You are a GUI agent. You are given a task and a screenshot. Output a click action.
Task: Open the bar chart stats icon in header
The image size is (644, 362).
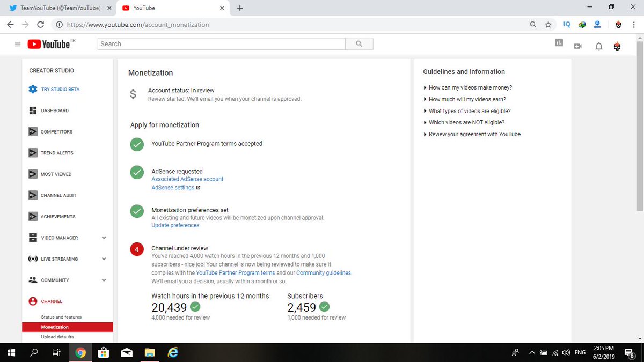click(559, 42)
